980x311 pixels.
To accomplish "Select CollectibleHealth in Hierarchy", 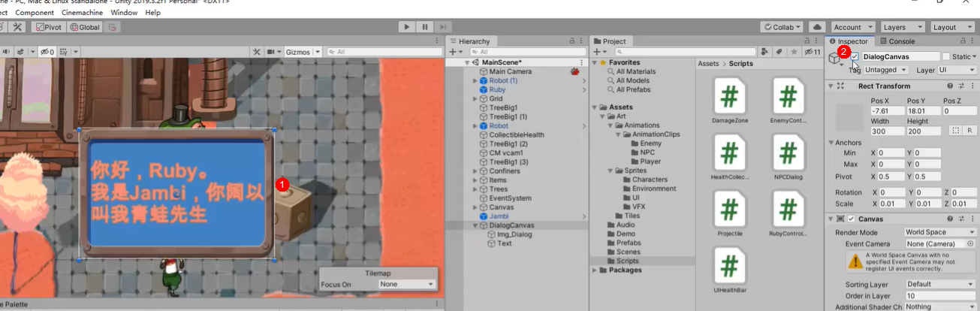I will tap(517, 134).
